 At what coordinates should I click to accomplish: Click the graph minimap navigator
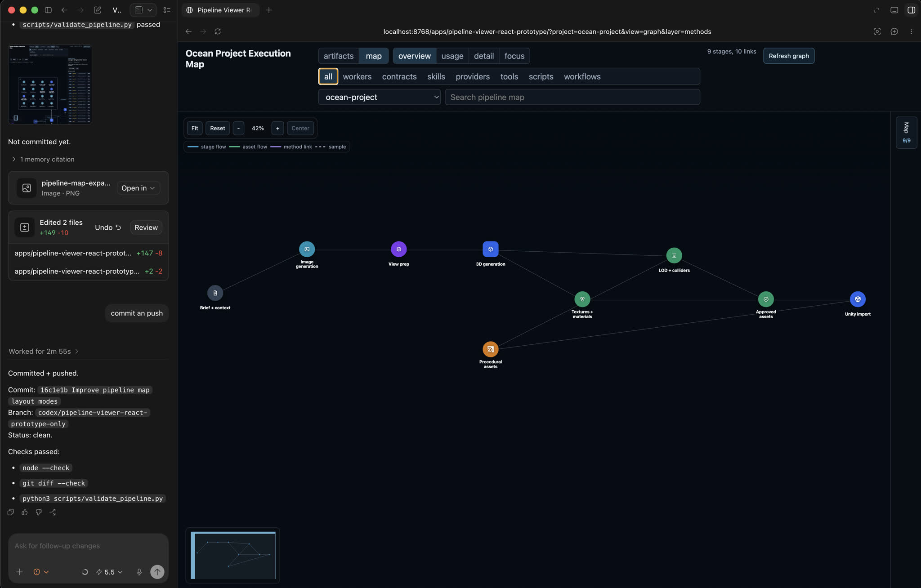pyautogui.click(x=232, y=555)
